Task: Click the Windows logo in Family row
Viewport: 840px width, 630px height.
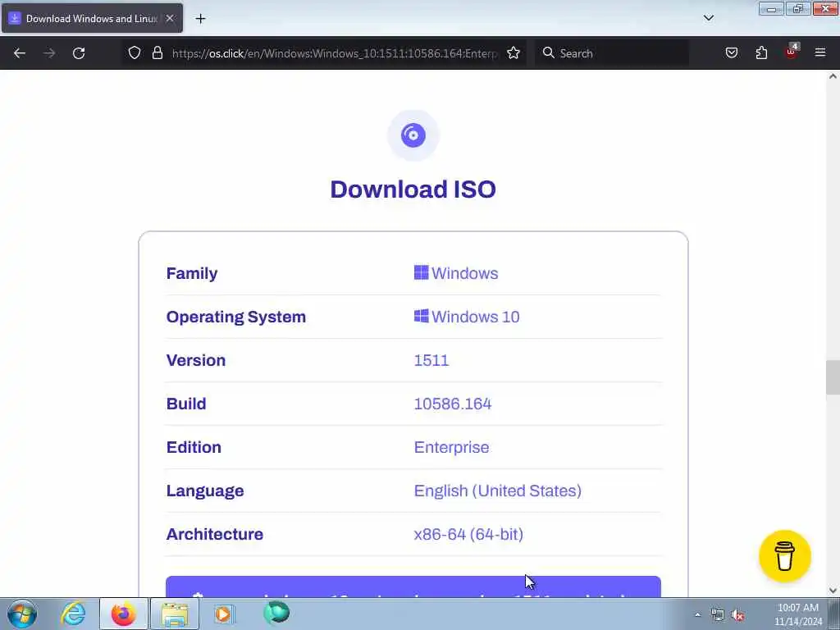Action: click(421, 272)
